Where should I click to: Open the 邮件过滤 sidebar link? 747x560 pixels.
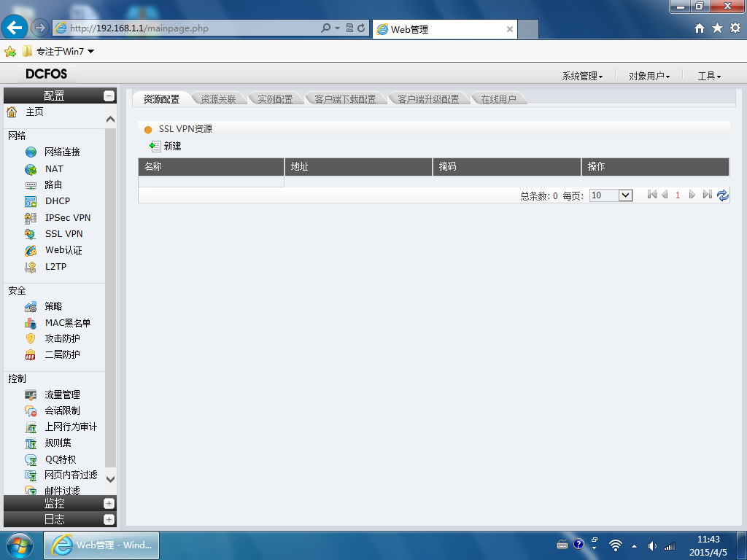pos(63,491)
